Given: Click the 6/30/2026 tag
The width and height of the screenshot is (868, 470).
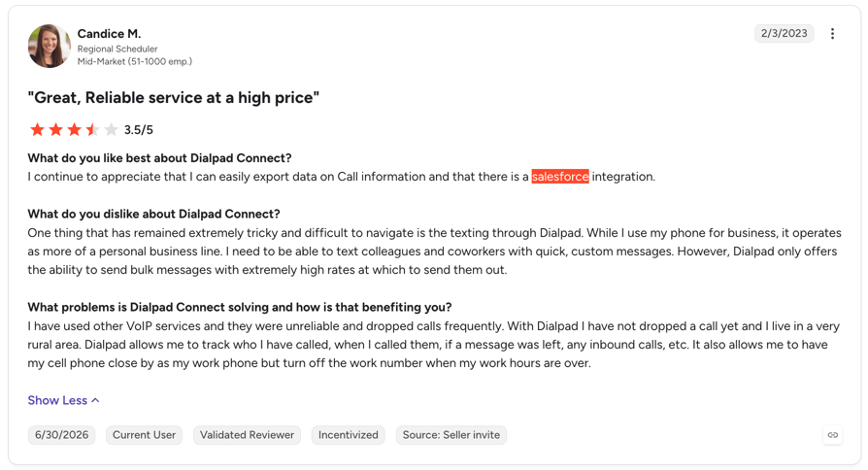Looking at the screenshot, I should [61, 435].
